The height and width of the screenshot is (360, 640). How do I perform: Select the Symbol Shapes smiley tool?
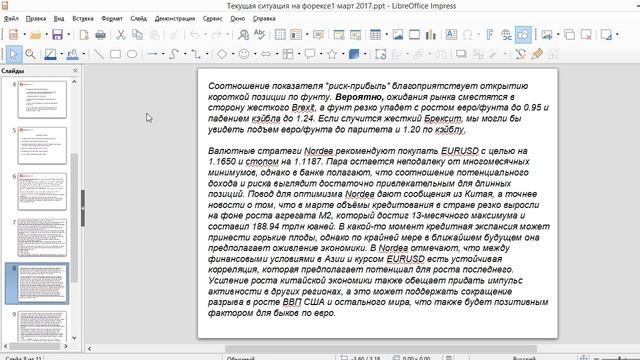[x=244, y=54]
